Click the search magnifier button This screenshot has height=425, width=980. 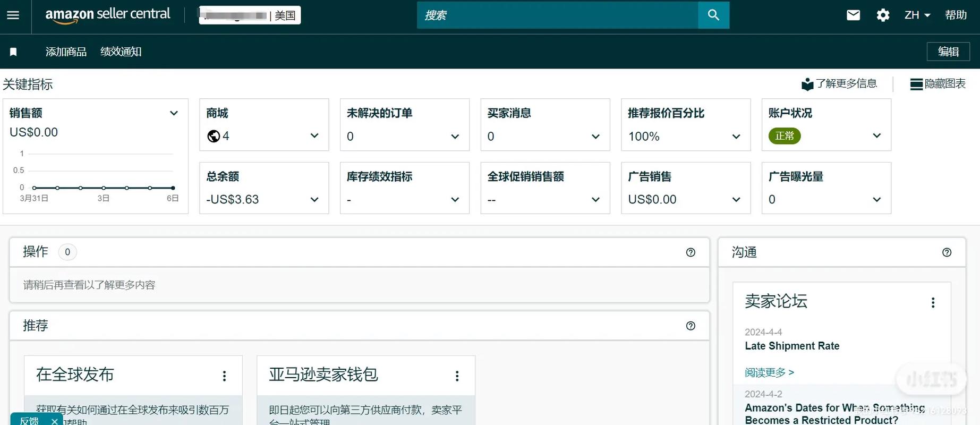[x=713, y=15]
